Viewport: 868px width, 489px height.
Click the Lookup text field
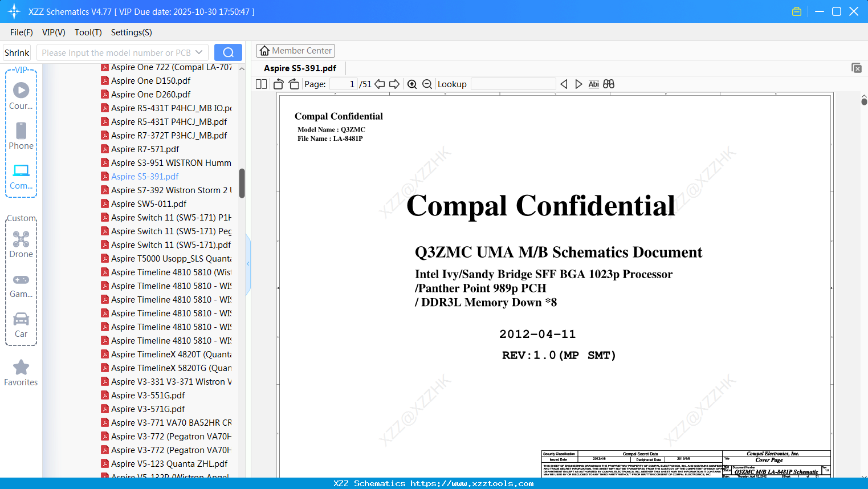click(x=513, y=84)
